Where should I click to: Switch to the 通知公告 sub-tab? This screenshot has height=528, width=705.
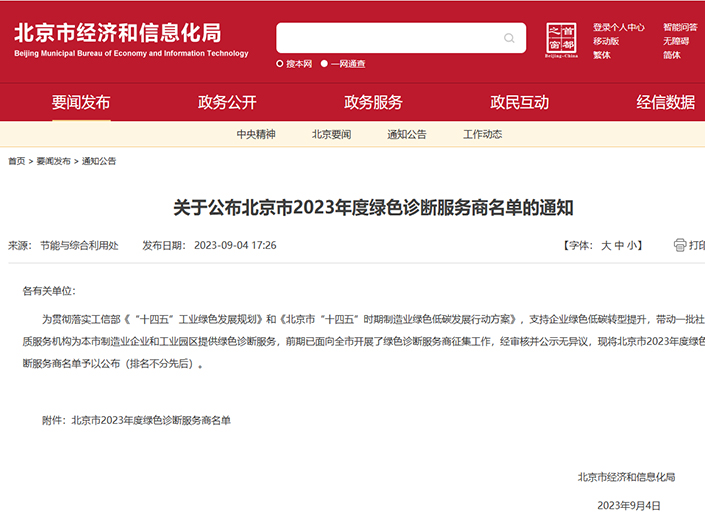tap(407, 134)
